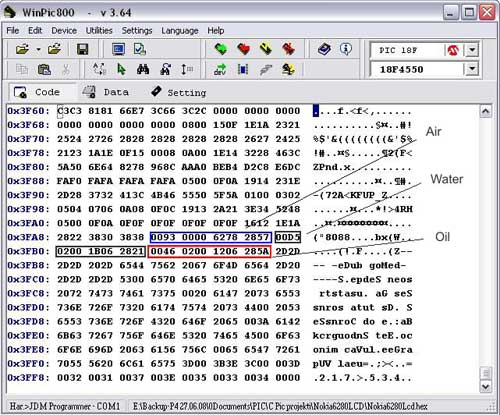Click hex value E6DC in row 0x3F80

[x=288, y=167]
